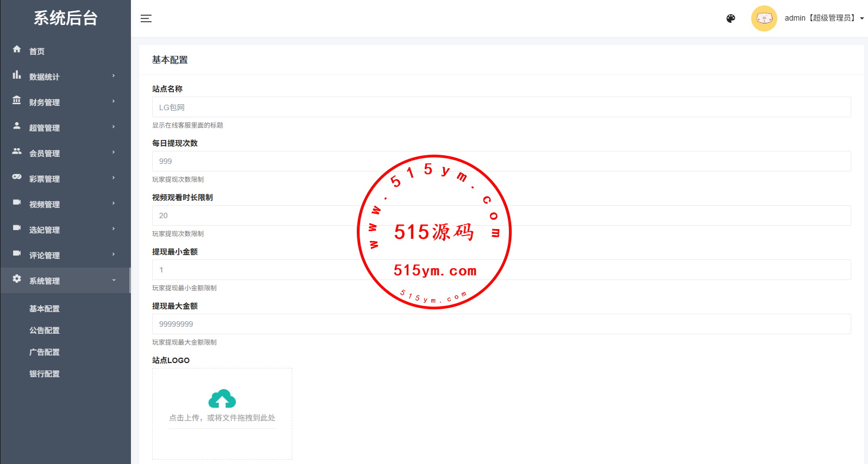Click the 提现最大金额 text box

(x=501, y=324)
